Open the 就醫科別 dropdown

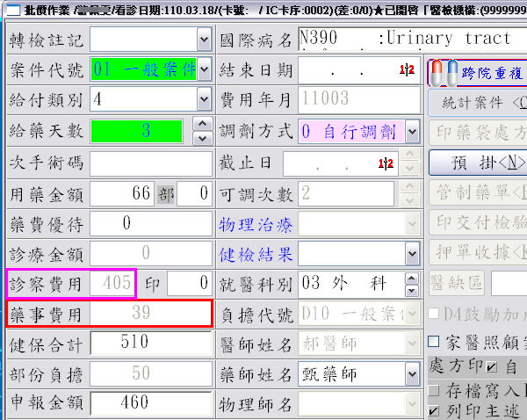pos(412,283)
